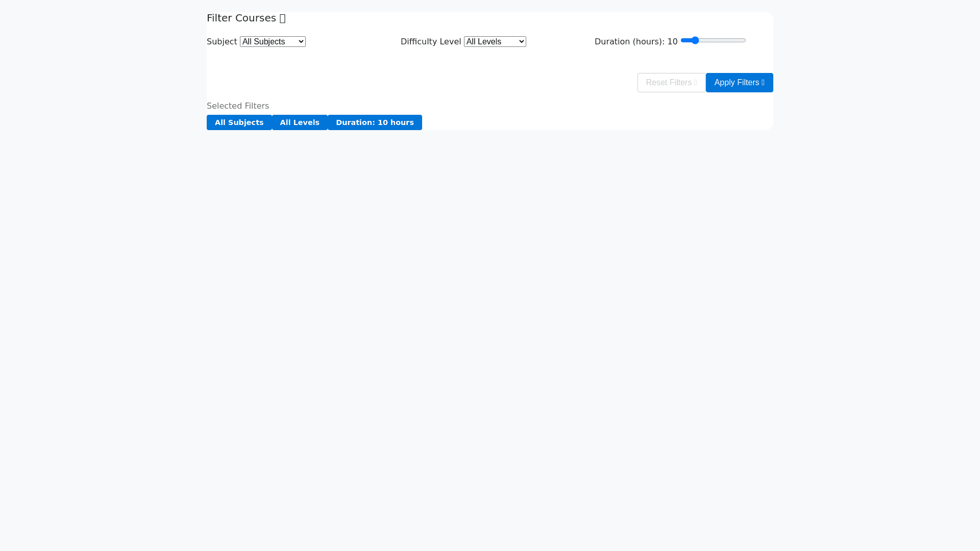Click the duration value 10 readout
This screenshot has height=551, width=980.
tap(672, 41)
